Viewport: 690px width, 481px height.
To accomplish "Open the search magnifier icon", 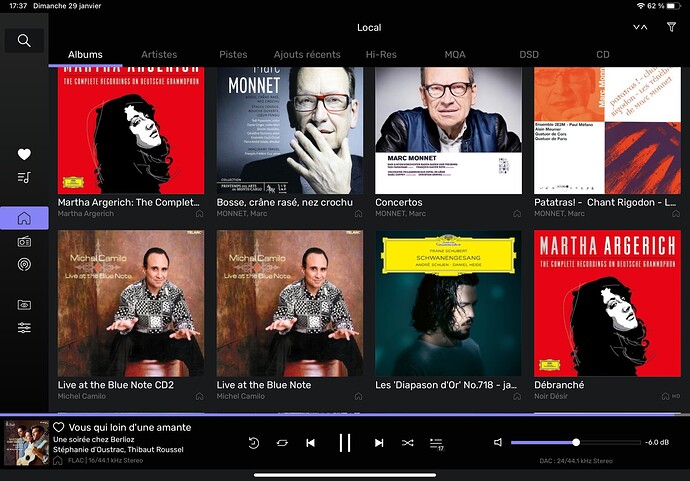I will (24, 41).
